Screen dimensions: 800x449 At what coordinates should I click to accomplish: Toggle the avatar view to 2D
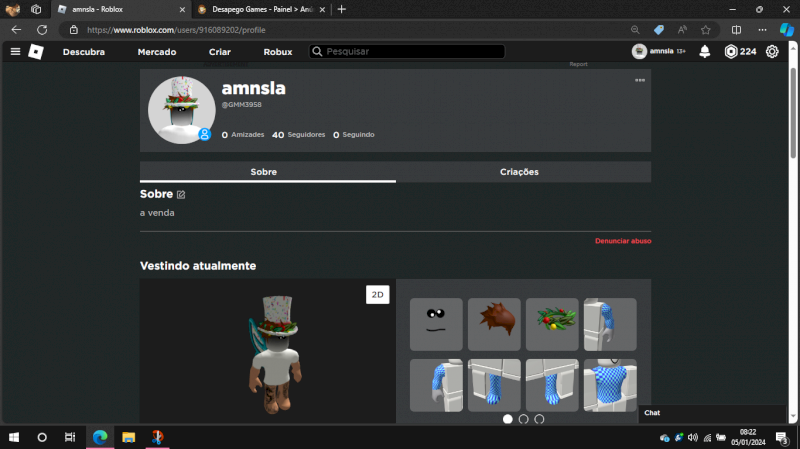click(378, 294)
